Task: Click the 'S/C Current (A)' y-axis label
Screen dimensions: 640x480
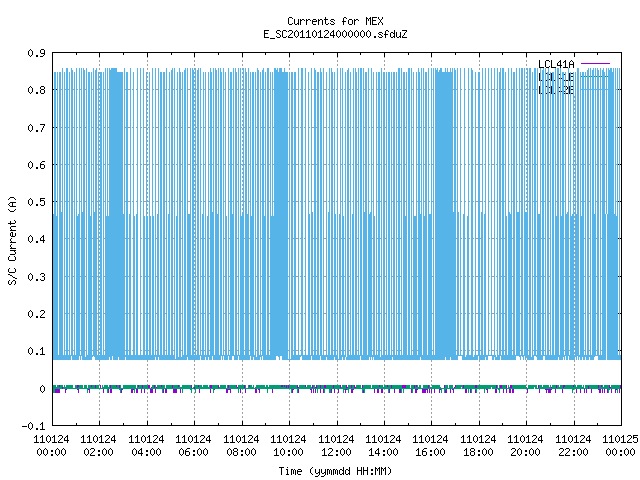Action: click(x=12, y=240)
